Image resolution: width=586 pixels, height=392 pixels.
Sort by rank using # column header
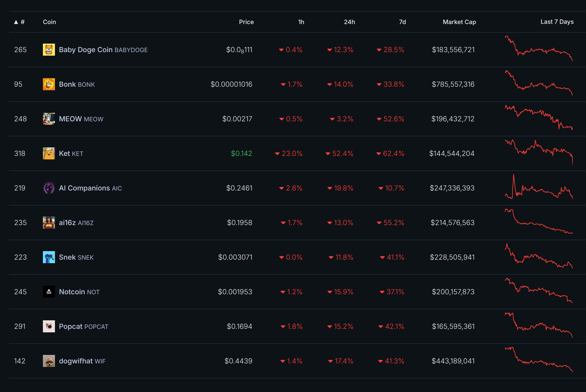22,22
